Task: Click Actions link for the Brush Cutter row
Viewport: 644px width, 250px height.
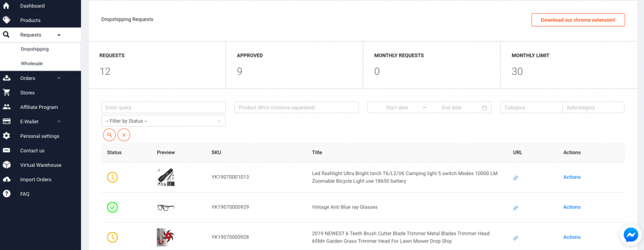Action: 572,237
